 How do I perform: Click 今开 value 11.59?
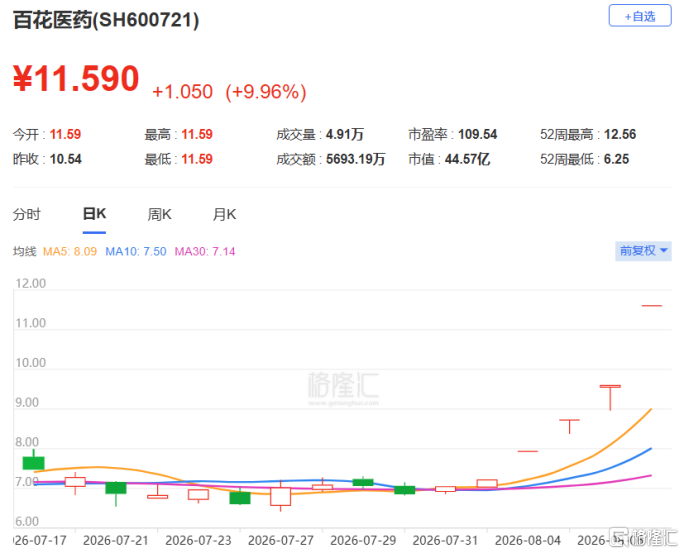coord(65,134)
